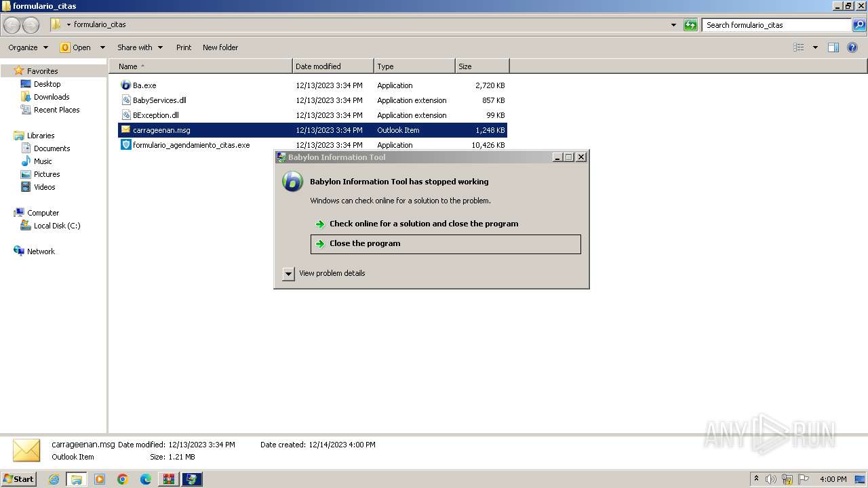Click the Forward navigation arrow
This screenshot has height=488, width=868.
pyautogui.click(x=31, y=25)
